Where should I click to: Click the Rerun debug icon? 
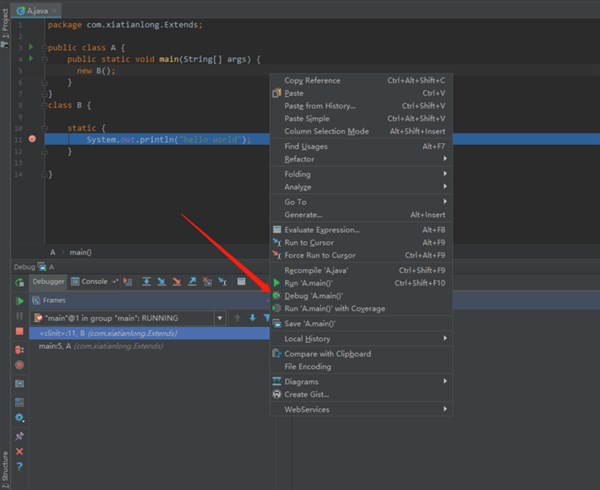pos(19,282)
